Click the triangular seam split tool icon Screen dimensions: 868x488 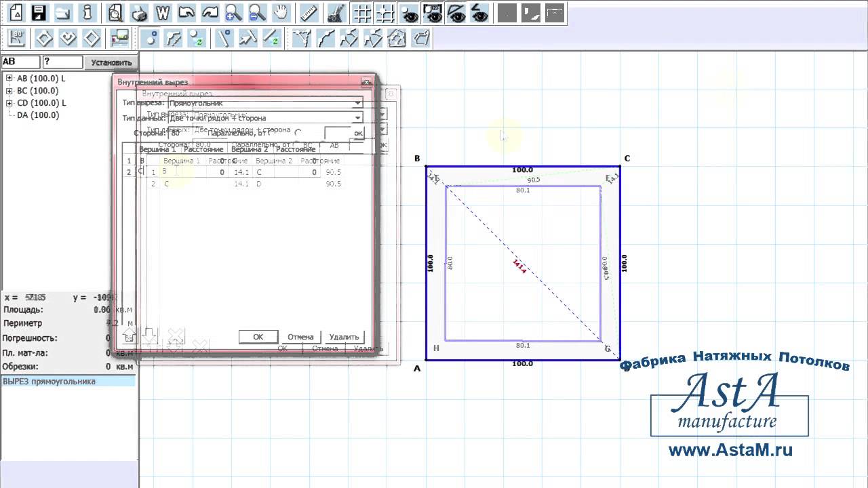click(x=302, y=37)
